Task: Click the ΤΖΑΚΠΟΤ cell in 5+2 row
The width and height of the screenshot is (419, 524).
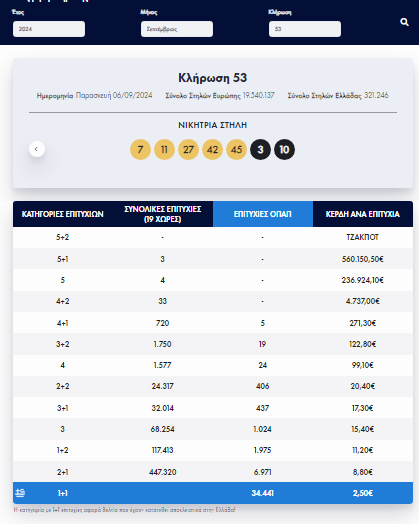Action: click(x=363, y=237)
